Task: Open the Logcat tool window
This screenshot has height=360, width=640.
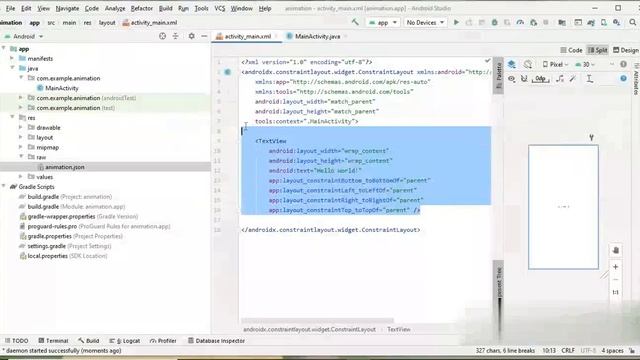Action: [124, 340]
